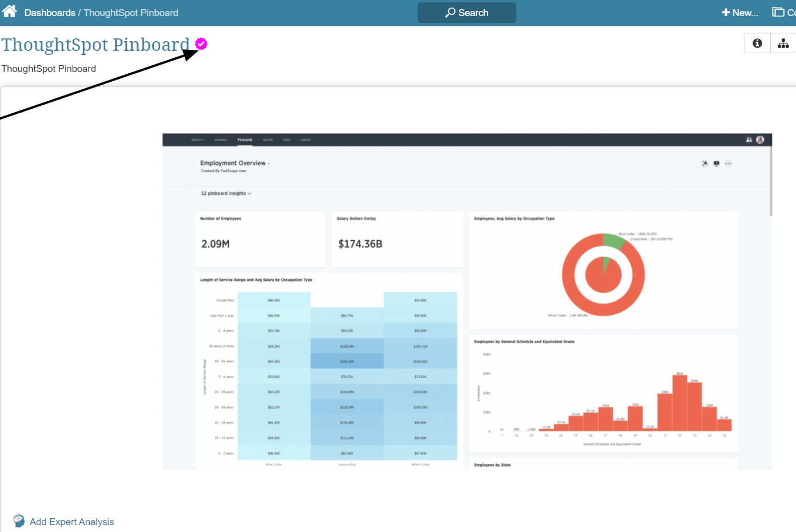This screenshot has width=796, height=532.
Task: Click the Add Expert Analysis link
Action: pos(72,522)
